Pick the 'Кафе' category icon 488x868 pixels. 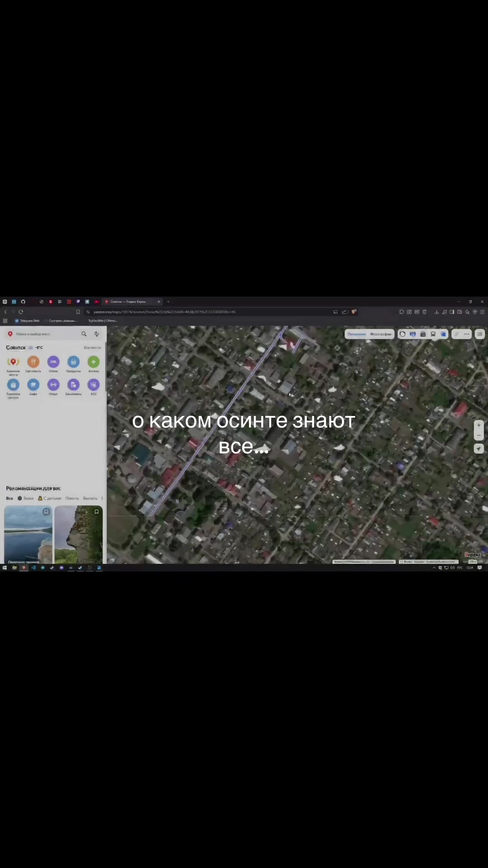33,385
